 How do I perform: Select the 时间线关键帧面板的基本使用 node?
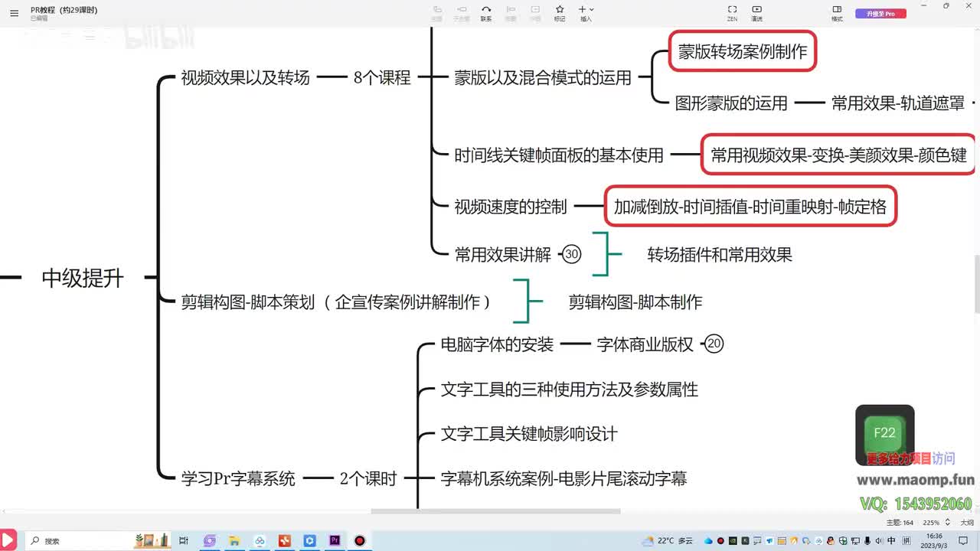pyautogui.click(x=559, y=155)
